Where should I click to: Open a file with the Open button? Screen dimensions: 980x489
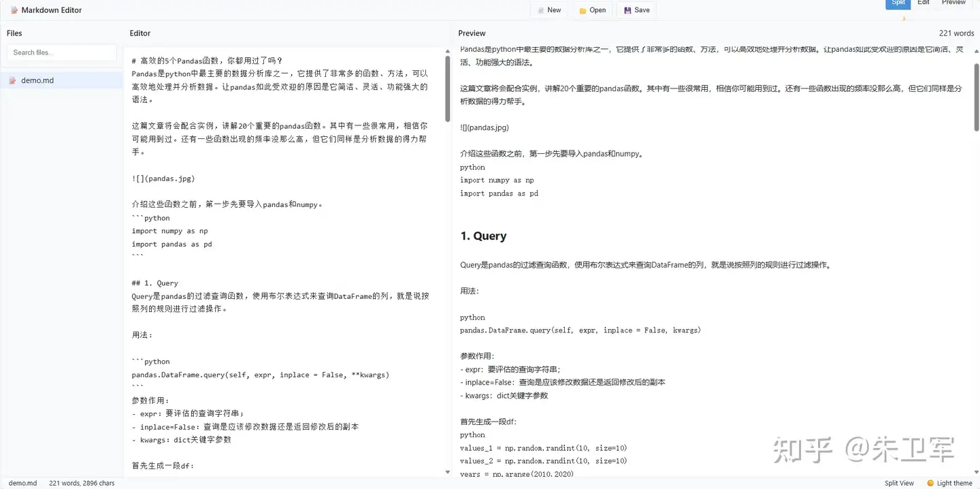[592, 10]
